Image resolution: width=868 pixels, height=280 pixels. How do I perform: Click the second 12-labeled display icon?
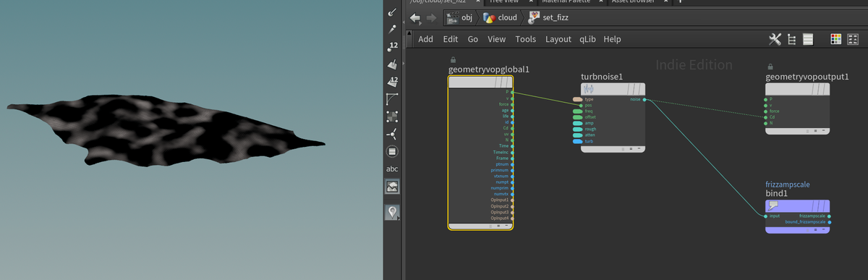[392, 82]
